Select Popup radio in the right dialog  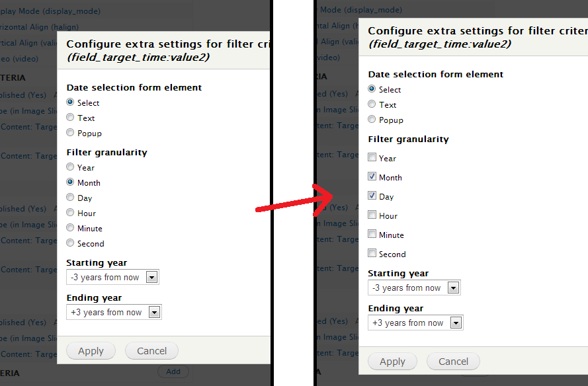372,119
